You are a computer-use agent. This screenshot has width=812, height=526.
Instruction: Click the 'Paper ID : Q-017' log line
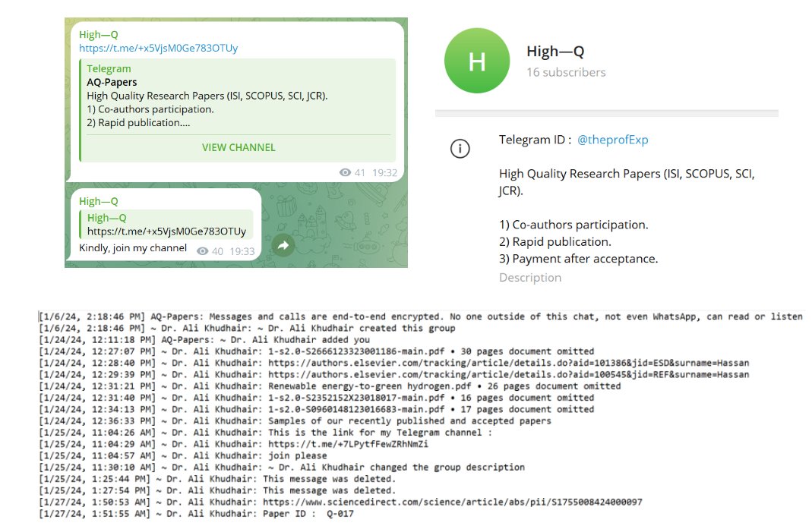point(196,514)
